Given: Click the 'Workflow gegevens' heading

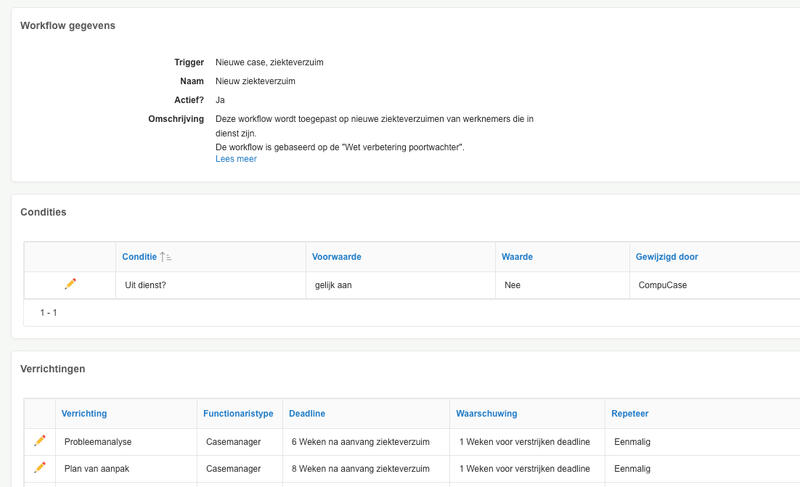Looking at the screenshot, I should 68,25.
